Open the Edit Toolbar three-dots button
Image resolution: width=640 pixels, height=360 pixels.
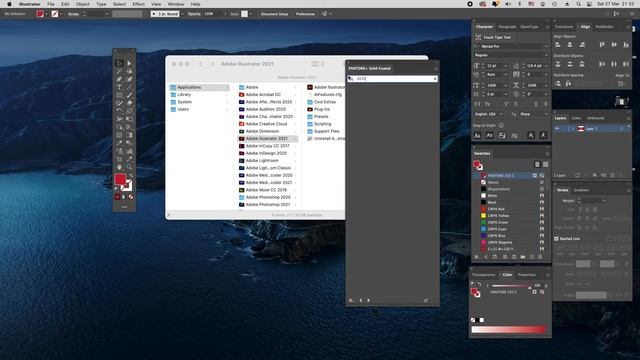(x=124, y=207)
